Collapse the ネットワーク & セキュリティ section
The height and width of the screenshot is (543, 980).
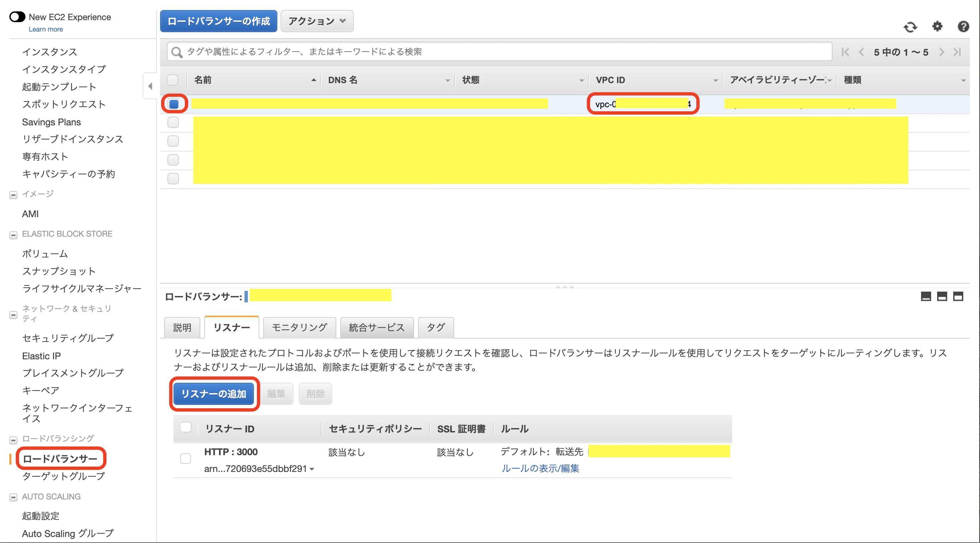pyautogui.click(x=13, y=315)
